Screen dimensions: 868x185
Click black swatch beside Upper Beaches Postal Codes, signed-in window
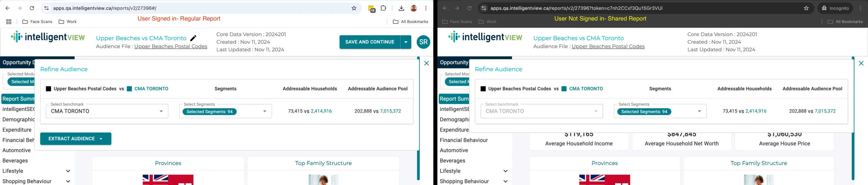[48, 89]
